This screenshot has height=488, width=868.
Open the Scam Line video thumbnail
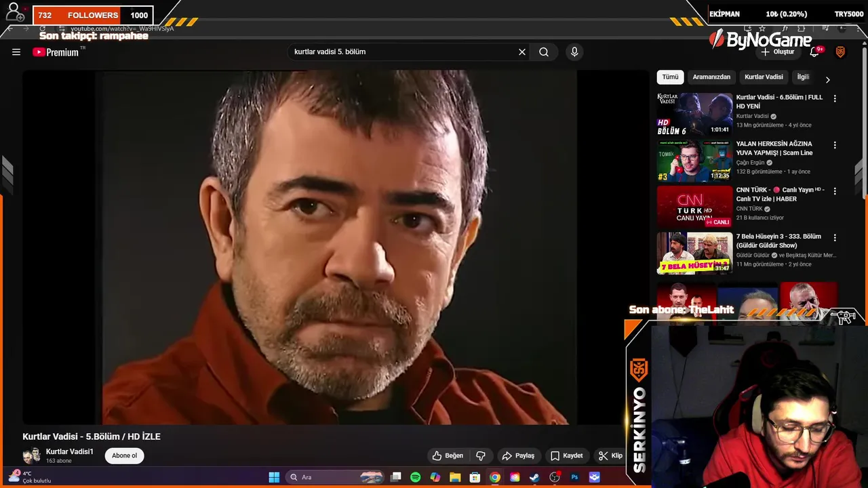[x=694, y=161]
